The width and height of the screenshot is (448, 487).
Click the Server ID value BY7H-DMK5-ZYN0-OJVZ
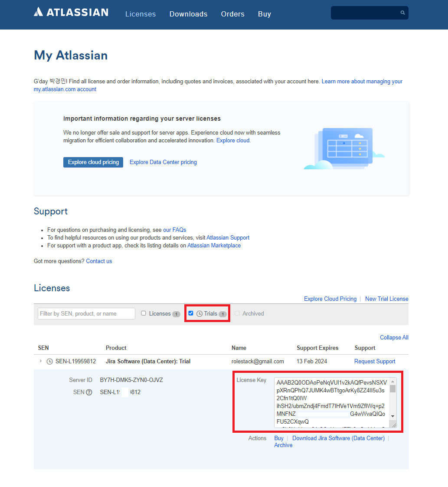(x=131, y=380)
